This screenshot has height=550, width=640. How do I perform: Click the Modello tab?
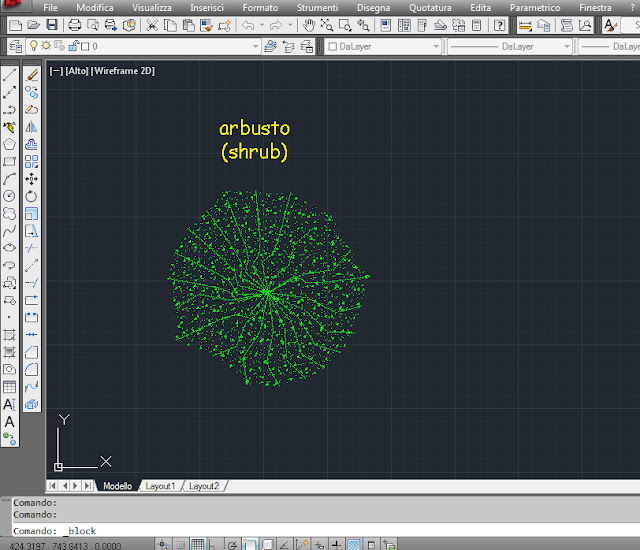pos(117,486)
